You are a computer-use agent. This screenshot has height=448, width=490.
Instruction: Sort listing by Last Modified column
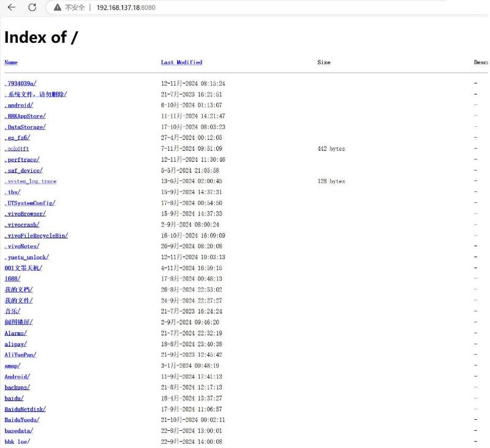(181, 63)
